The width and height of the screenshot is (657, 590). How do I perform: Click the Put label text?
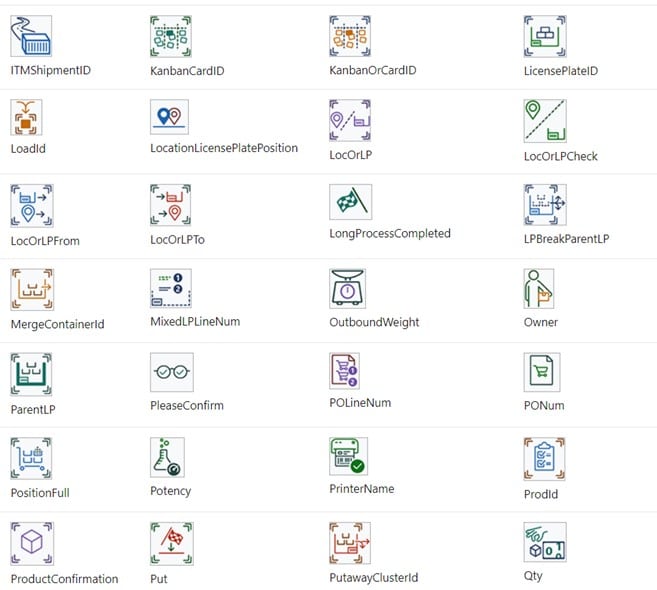pos(158,579)
